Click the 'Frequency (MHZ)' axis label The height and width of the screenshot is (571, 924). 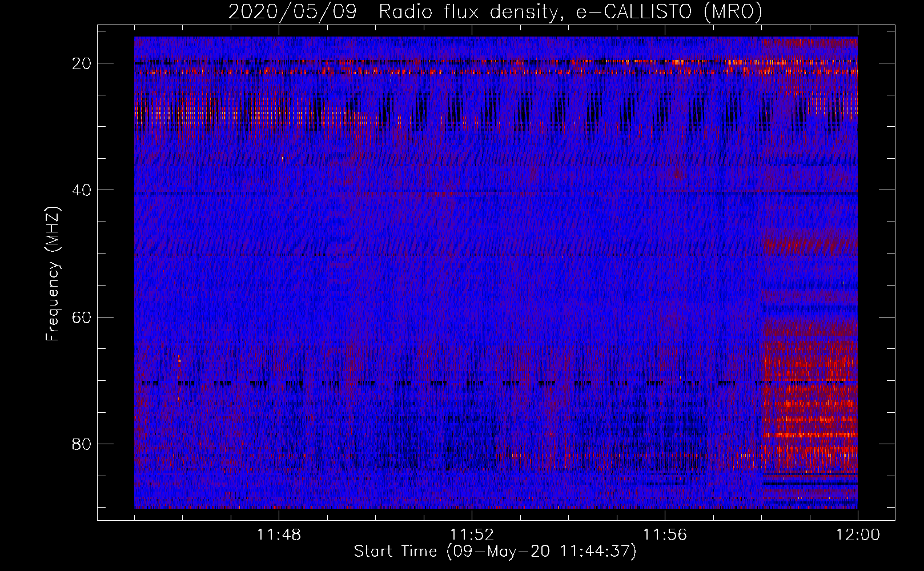(53, 274)
